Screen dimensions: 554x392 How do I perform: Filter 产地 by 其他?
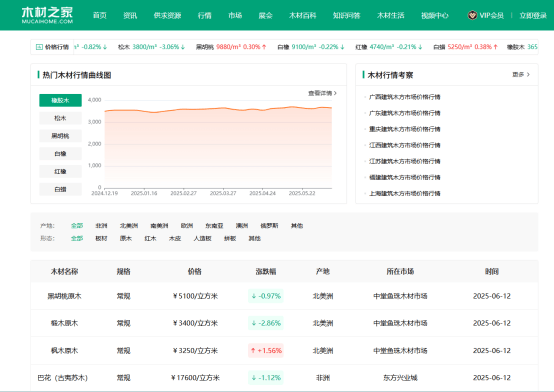click(297, 226)
